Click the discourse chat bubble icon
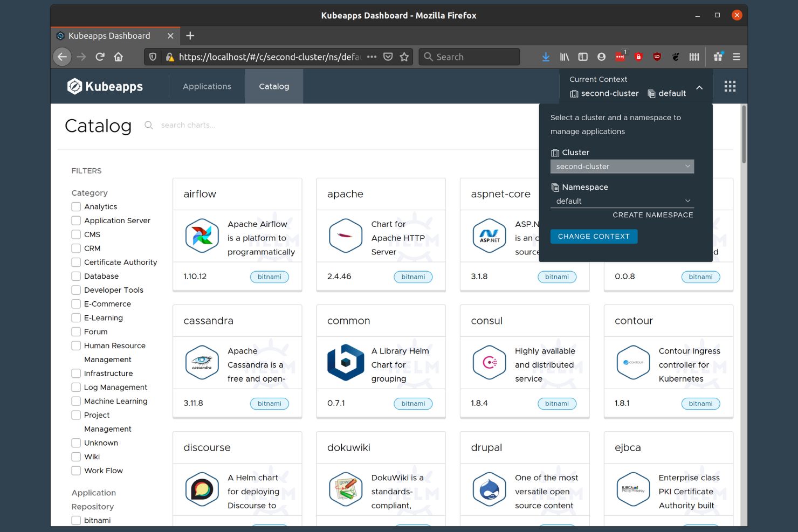This screenshot has width=798, height=532. click(x=202, y=489)
